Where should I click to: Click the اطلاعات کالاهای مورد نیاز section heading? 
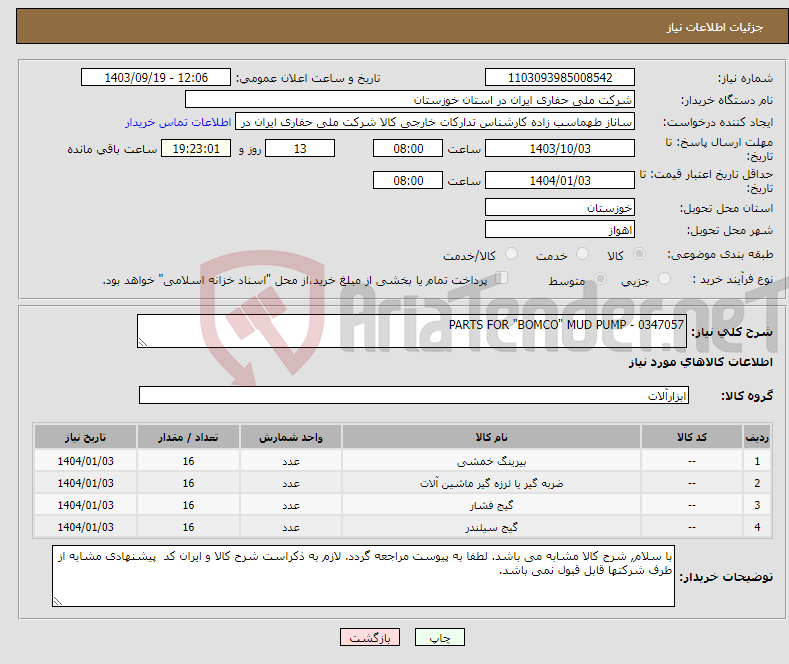coord(700,362)
